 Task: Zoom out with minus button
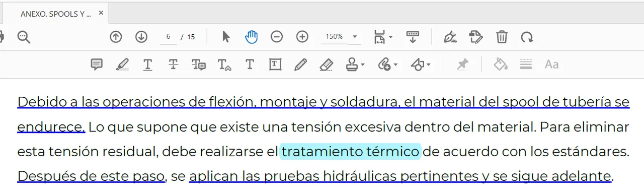click(x=277, y=37)
